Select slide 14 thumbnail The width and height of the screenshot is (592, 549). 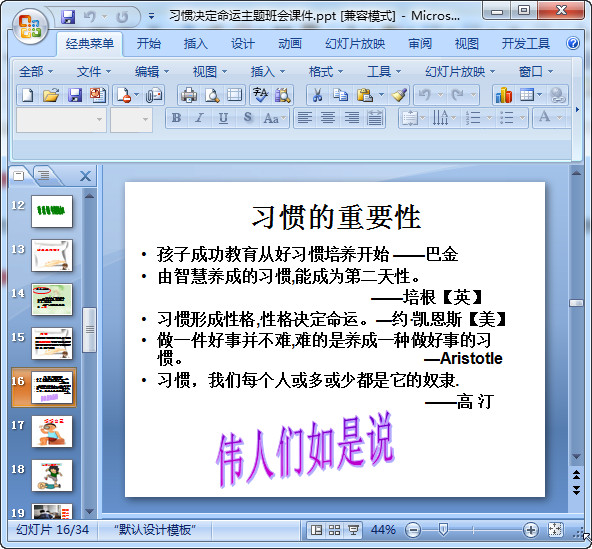(52, 299)
